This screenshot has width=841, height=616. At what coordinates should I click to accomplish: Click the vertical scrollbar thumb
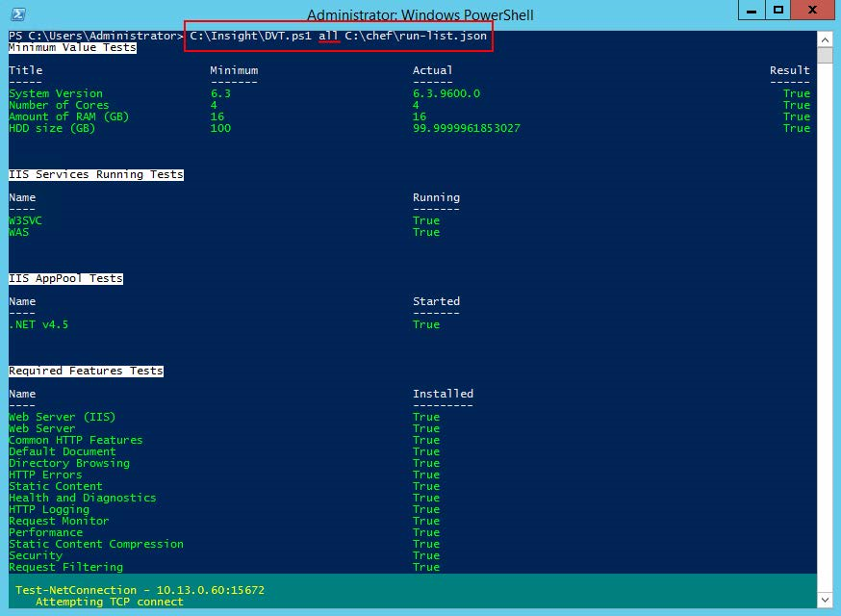click(825, 58)
